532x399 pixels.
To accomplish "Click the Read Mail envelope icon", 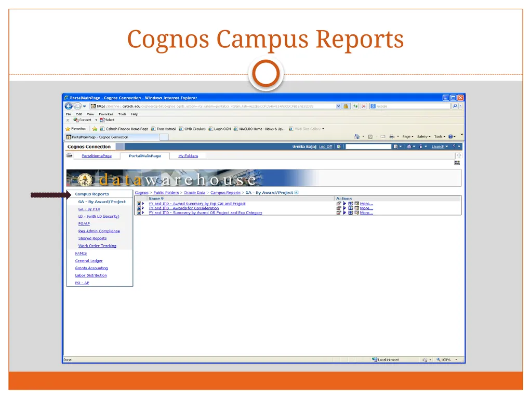I will pyautogui.click(x=383, y=137).
